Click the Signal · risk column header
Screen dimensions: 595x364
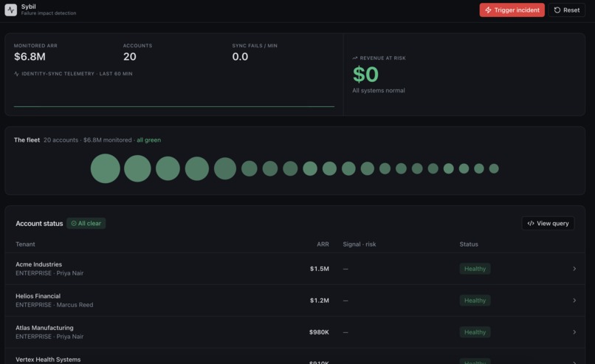[360, 244]
